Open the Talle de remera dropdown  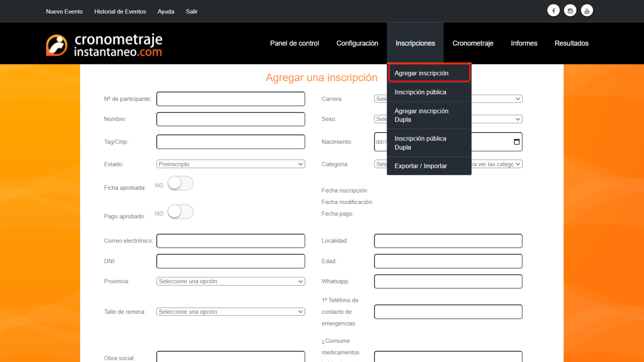(230, 312)
